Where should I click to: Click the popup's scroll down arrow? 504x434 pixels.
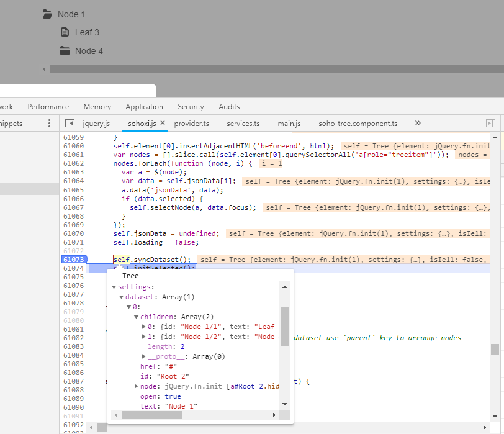284,404
